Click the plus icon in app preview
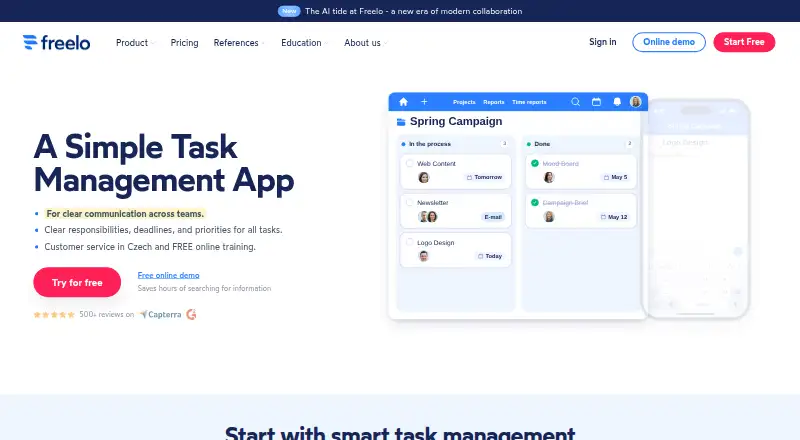800x440 pixels. click(424, 102)
